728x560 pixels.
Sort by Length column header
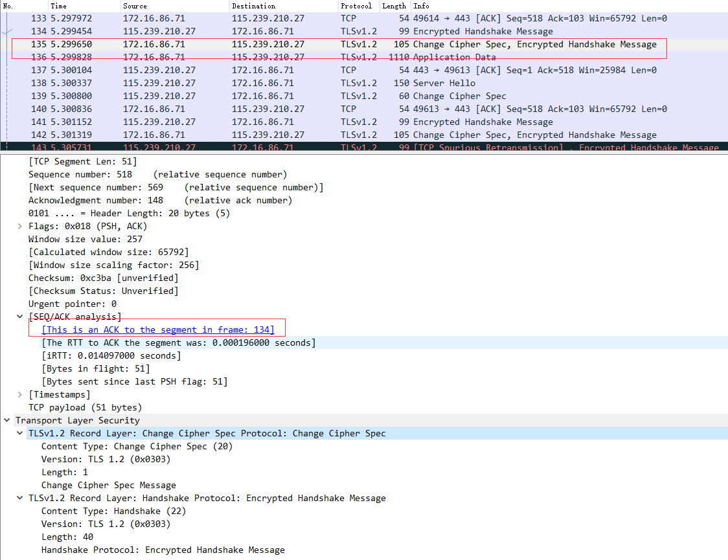396,6
